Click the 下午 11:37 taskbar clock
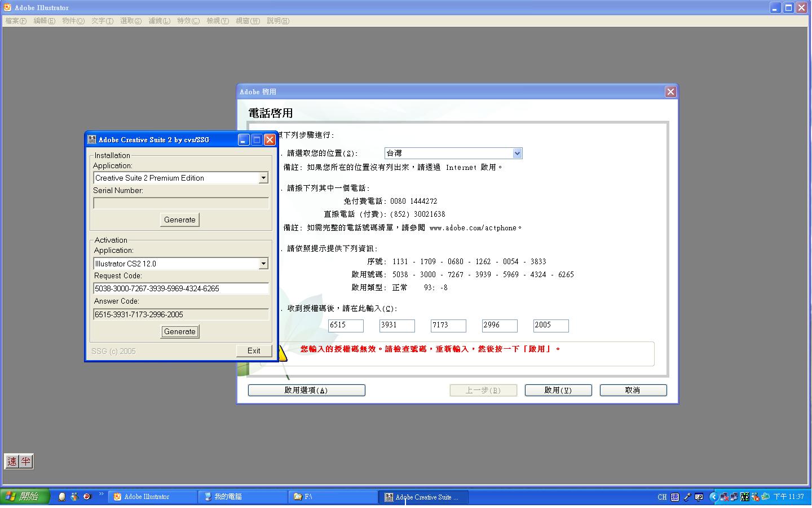The height and width of the screenshot is (508, 812). coord(789,497)
